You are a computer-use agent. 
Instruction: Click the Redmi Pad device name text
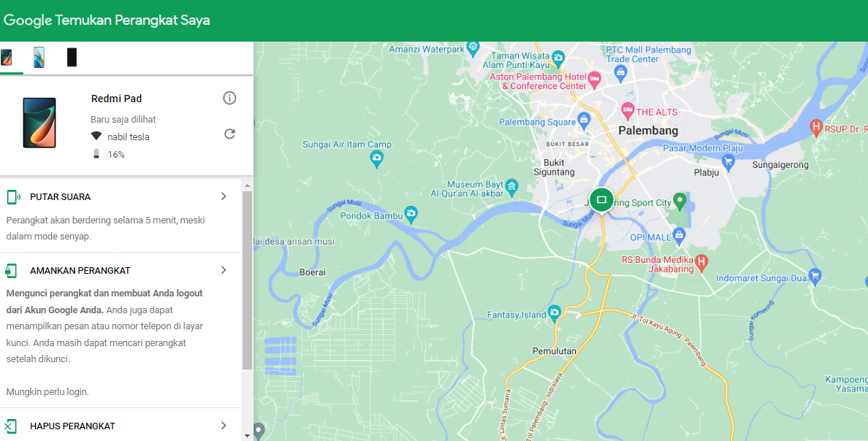coord(116,99)
